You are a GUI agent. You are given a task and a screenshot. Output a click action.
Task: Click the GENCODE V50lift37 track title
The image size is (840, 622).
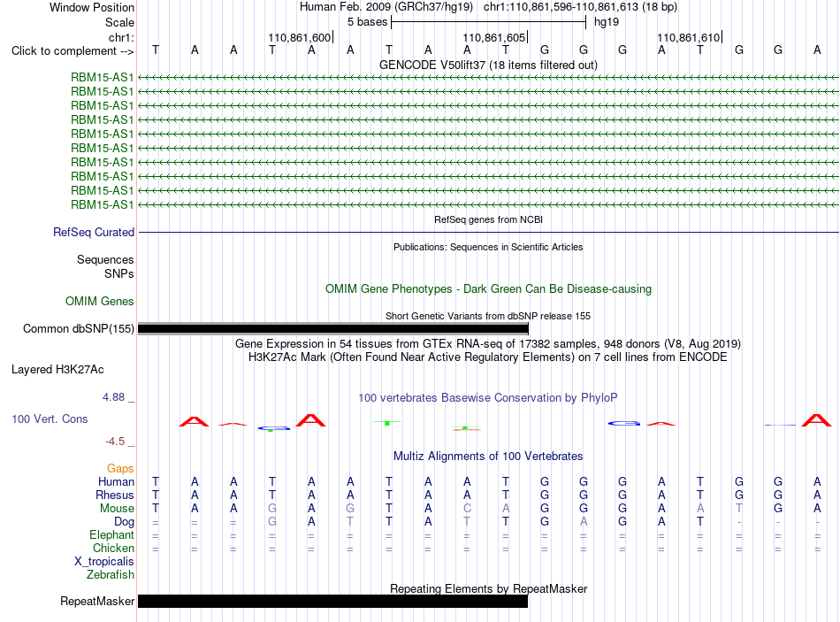click(x=488, y=65)
